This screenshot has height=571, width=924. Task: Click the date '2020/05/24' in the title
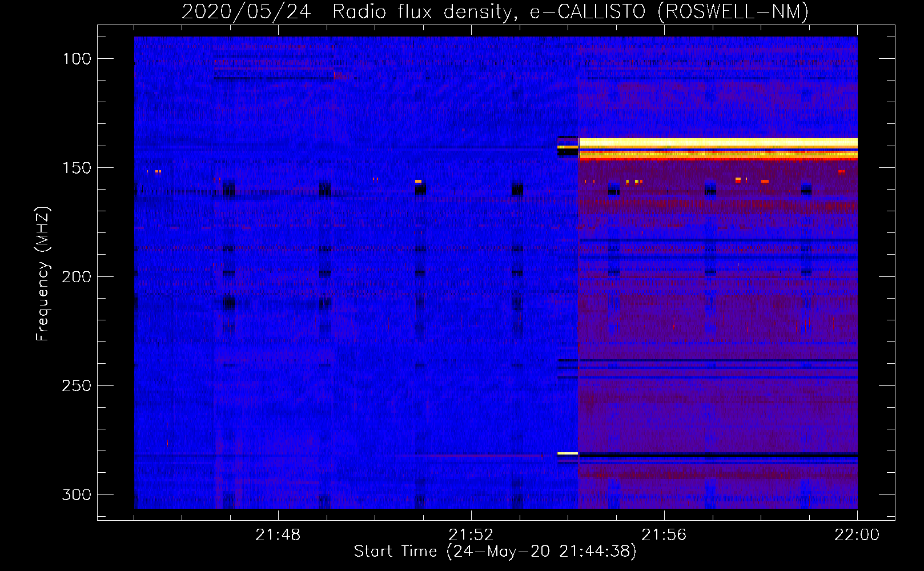point(246,11)
